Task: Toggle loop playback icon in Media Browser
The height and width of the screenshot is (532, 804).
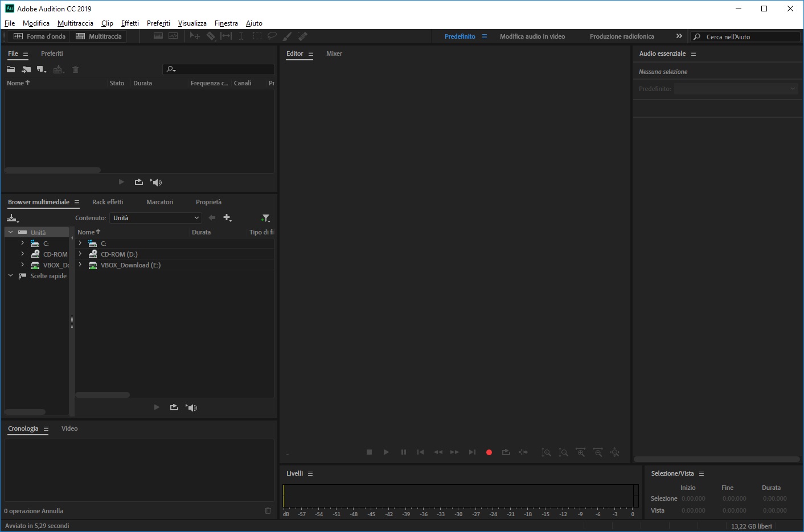Action: tap(174, 407)
